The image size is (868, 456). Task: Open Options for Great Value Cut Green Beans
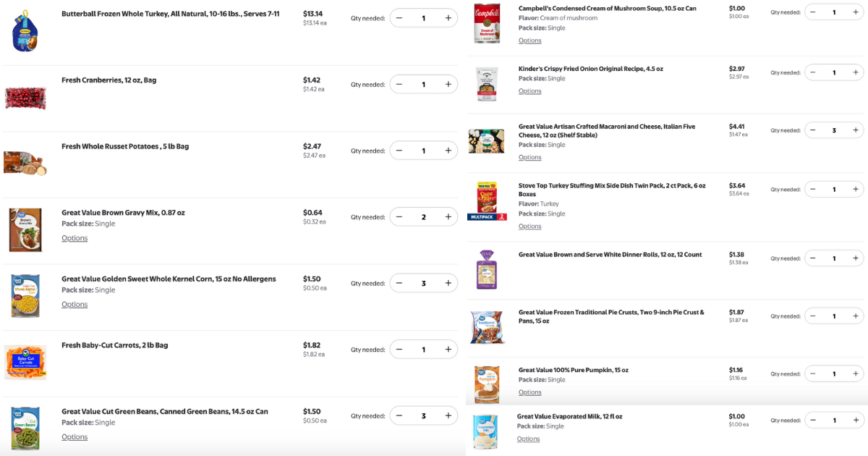pos(75,437)
